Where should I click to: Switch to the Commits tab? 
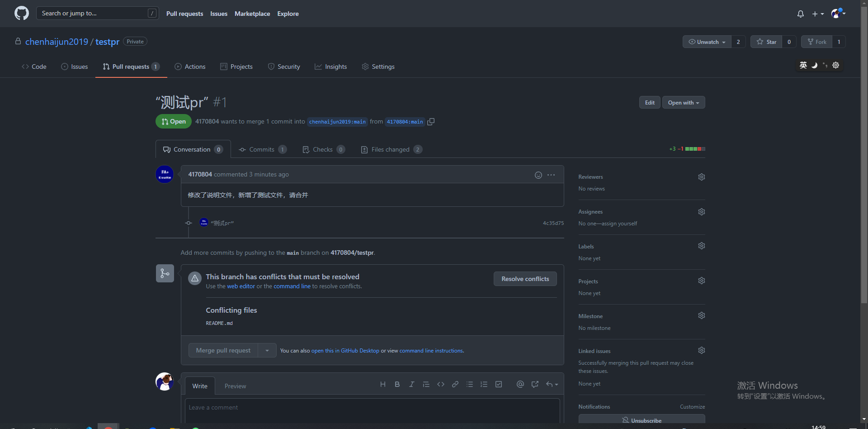[x=263, y=149]
